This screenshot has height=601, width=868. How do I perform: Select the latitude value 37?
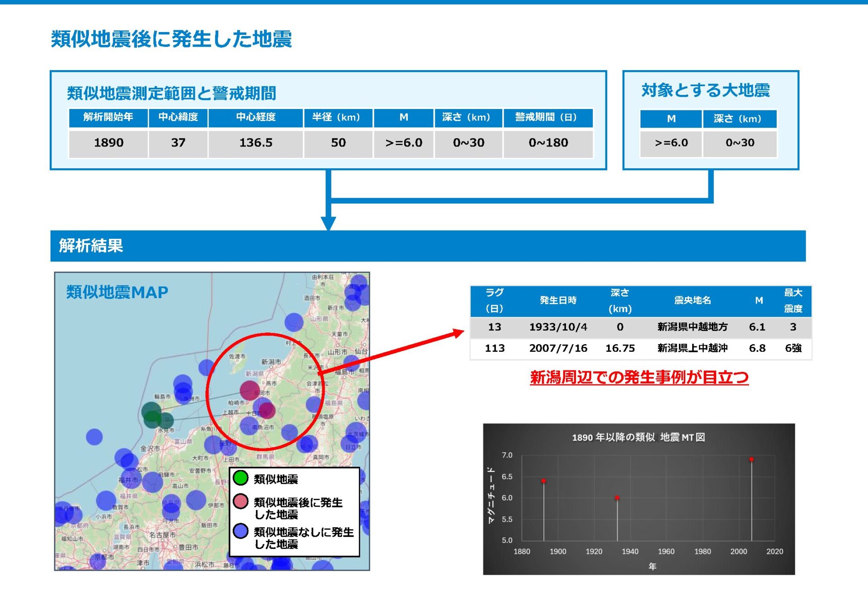(178, 143)
